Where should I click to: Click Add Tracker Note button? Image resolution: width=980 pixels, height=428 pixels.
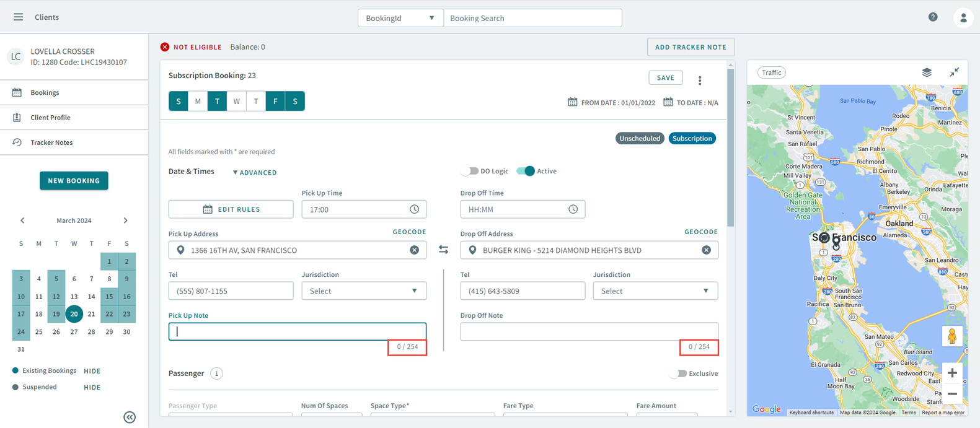[691, 47]
